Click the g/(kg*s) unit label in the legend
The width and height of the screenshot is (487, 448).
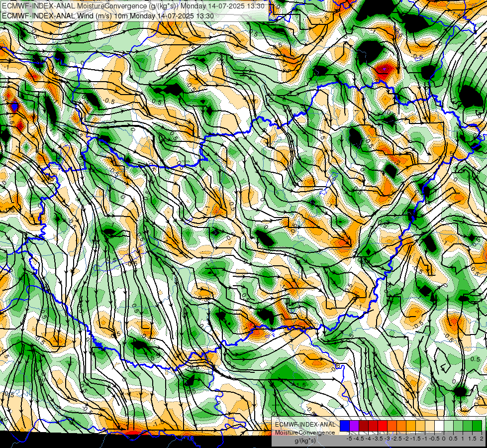pyautogui.click(x=305, y=441)
